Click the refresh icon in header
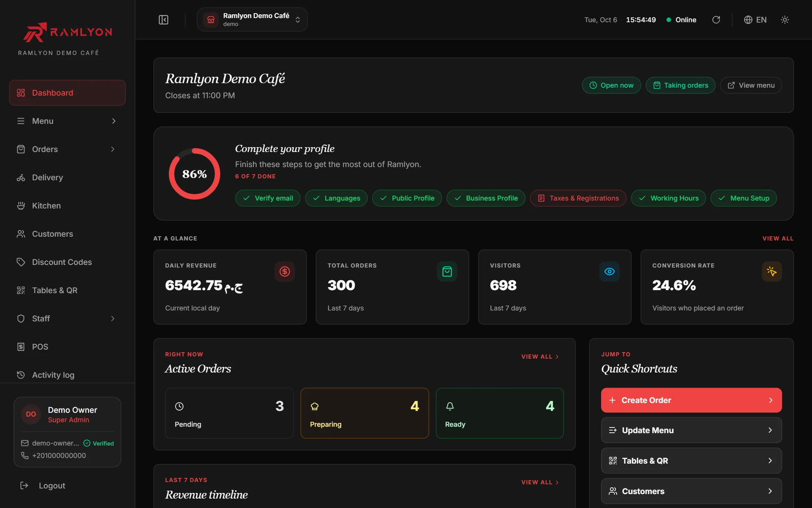 click(716, 20)
